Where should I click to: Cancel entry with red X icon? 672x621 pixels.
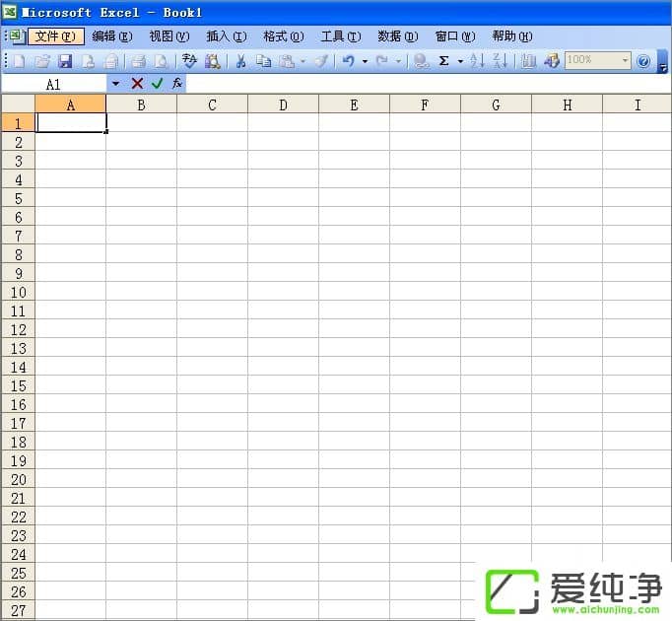[137, 83]
